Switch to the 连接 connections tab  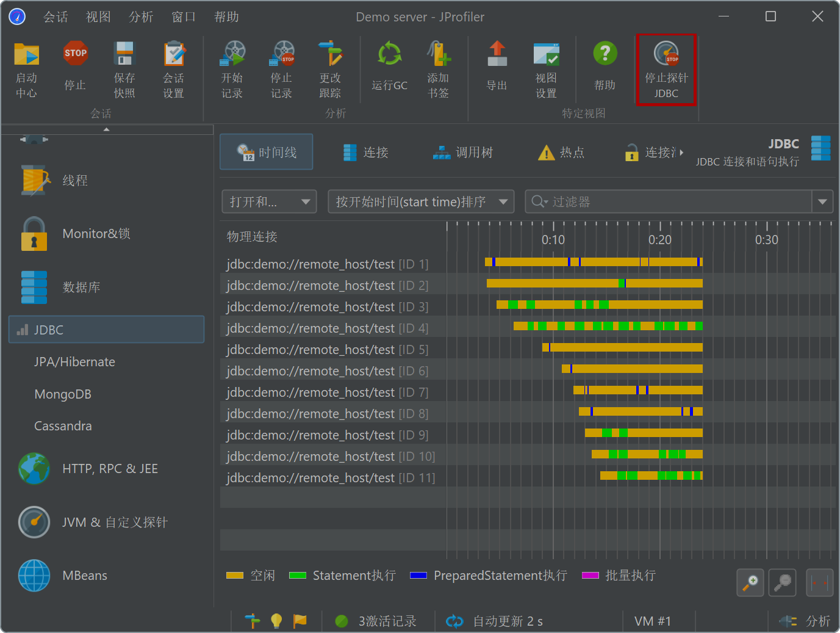click(x=365, y=153)
